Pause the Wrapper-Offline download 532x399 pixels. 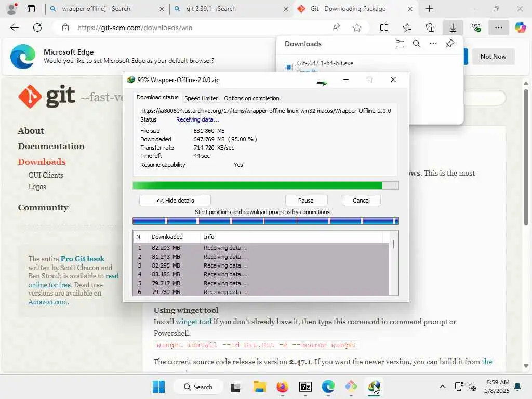[x=306, y=201]
